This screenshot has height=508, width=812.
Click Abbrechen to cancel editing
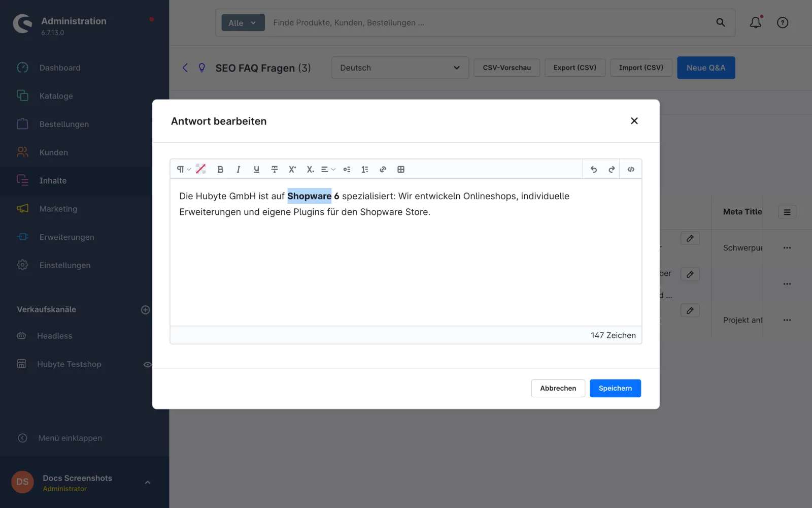tap(558, 388)
